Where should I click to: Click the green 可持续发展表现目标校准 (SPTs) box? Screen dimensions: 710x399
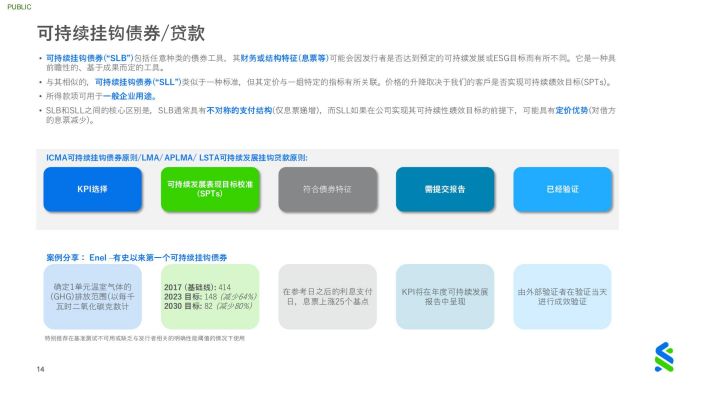(x=210, y=189)
